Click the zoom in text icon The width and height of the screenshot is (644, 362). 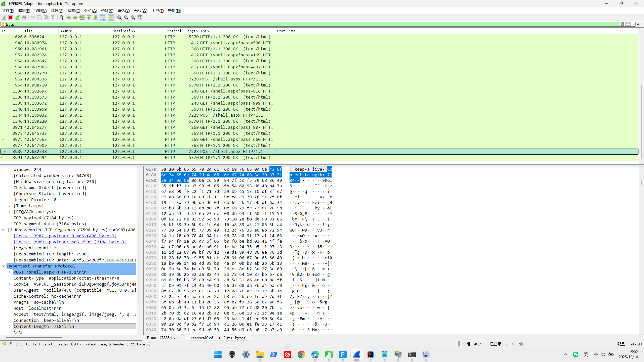pos(119,18)
